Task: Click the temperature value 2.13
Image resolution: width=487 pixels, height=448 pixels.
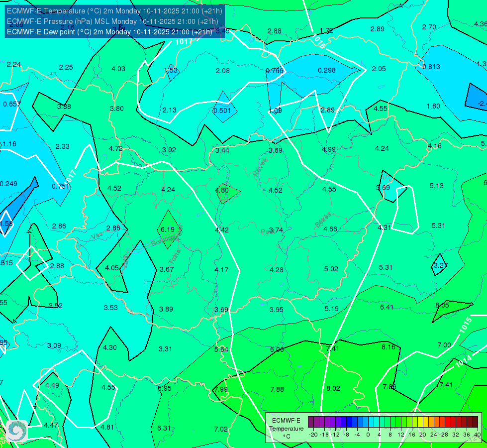Action: (169, 110)
